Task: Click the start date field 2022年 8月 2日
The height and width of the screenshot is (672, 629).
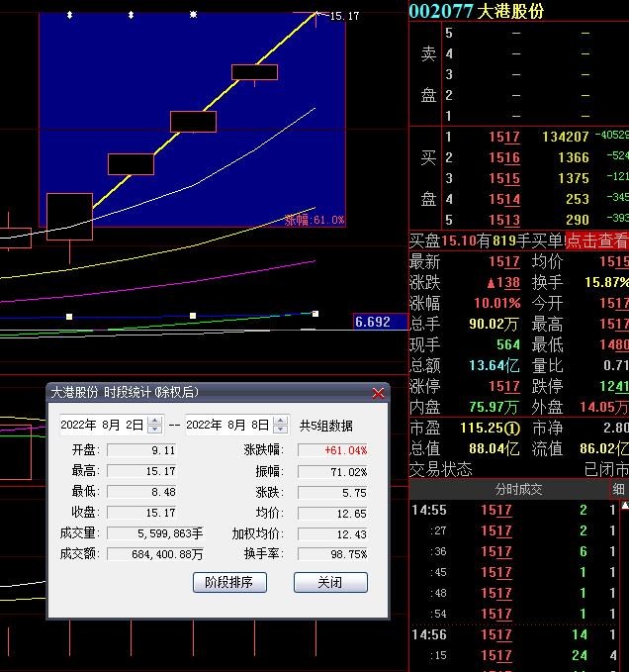Action: 102,426
